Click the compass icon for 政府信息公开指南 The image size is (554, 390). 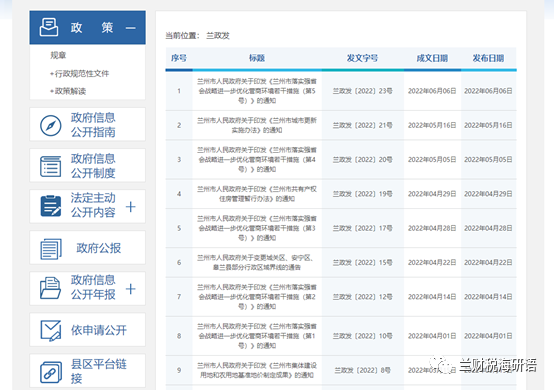click(x=51, y=125)
